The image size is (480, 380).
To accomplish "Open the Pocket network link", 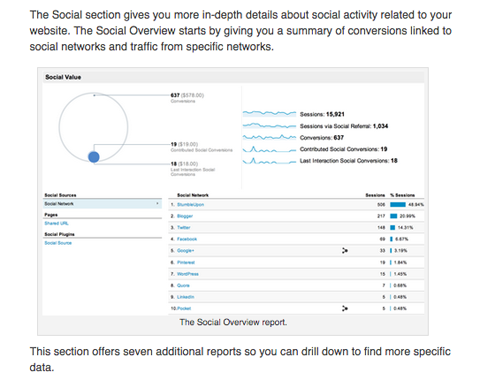I will pyautogui.click(x=184, y=308).
